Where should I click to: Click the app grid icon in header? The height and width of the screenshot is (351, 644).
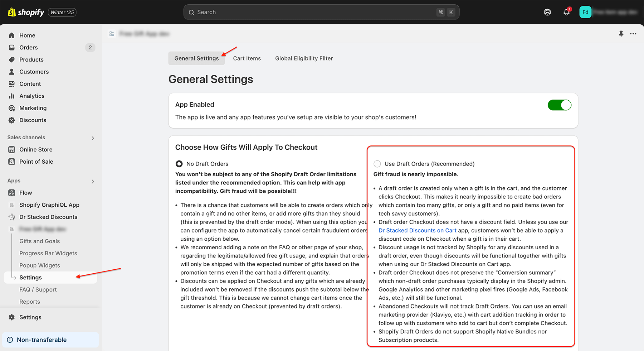coord(112,34)
